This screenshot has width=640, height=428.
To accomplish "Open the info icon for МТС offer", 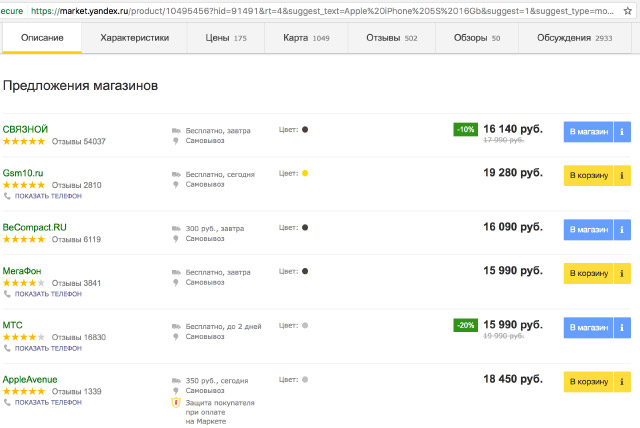I will click(x=622, y=328).
